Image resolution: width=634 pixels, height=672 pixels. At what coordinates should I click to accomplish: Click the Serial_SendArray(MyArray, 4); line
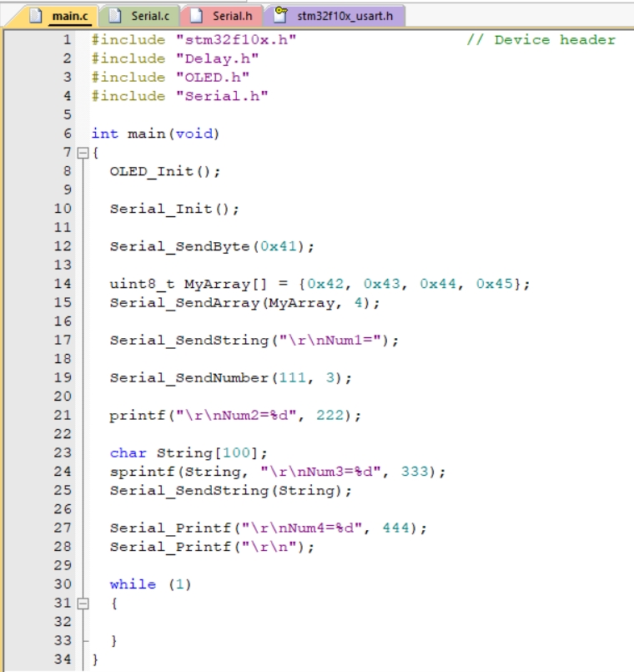[x=244, y=303]
